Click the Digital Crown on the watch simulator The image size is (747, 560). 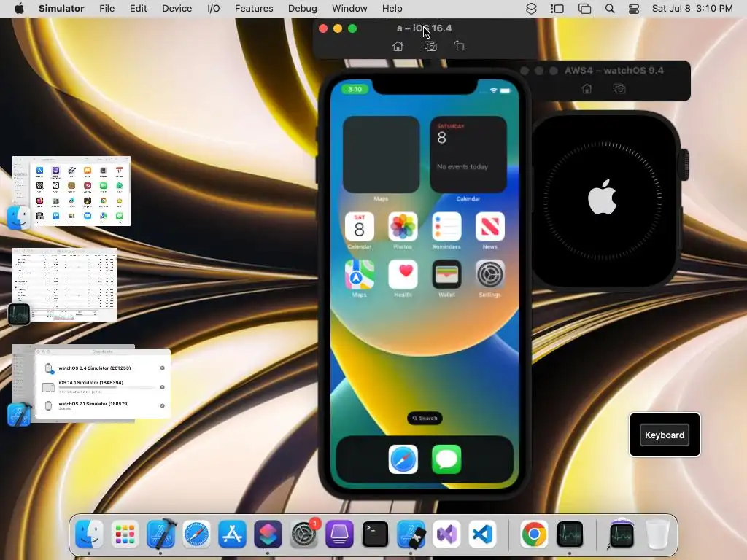(684, 165)
